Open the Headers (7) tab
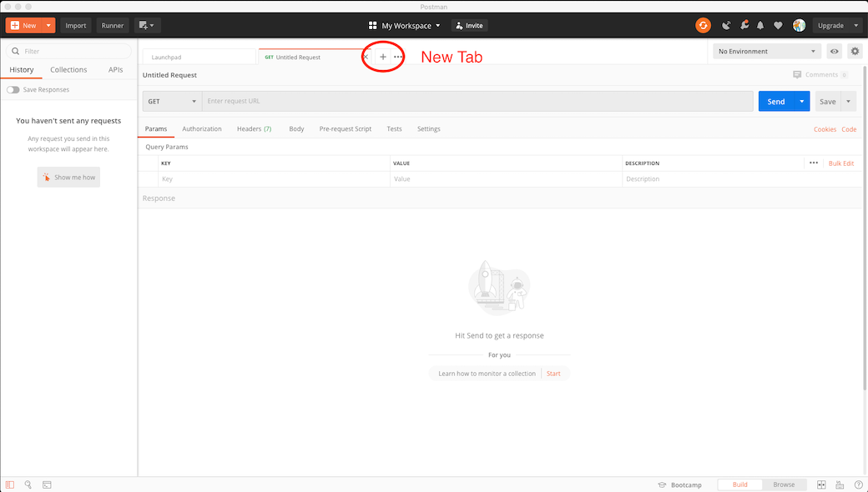Image resolution: width=868 pixels, height=492 pixels. [x=254, y=128]
